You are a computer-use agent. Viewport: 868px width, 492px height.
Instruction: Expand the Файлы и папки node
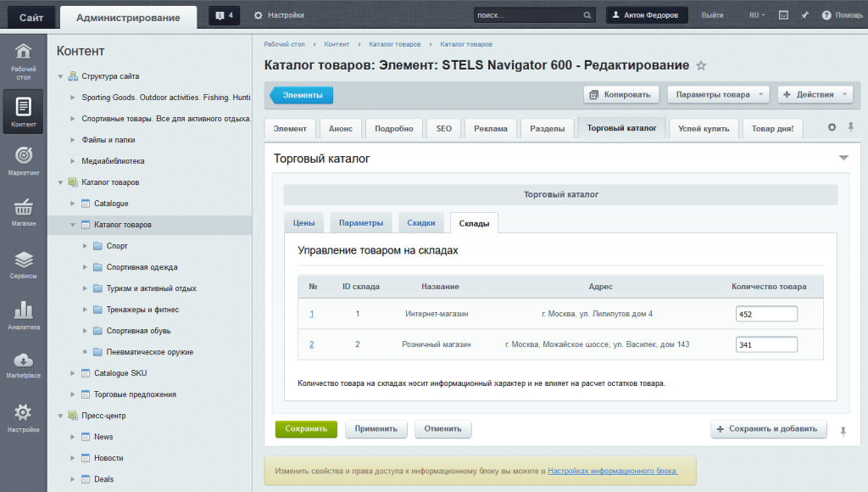pos(72,140)
